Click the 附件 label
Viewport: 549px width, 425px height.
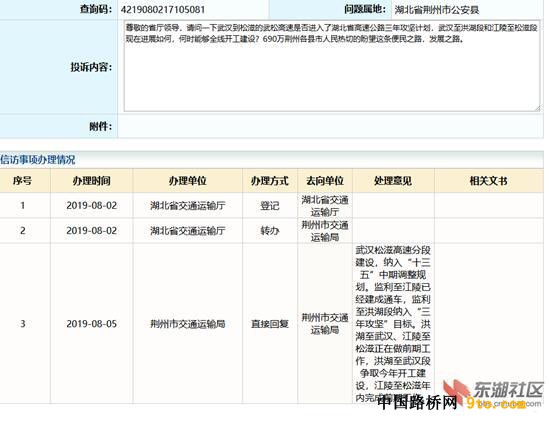tap(100, 126)
